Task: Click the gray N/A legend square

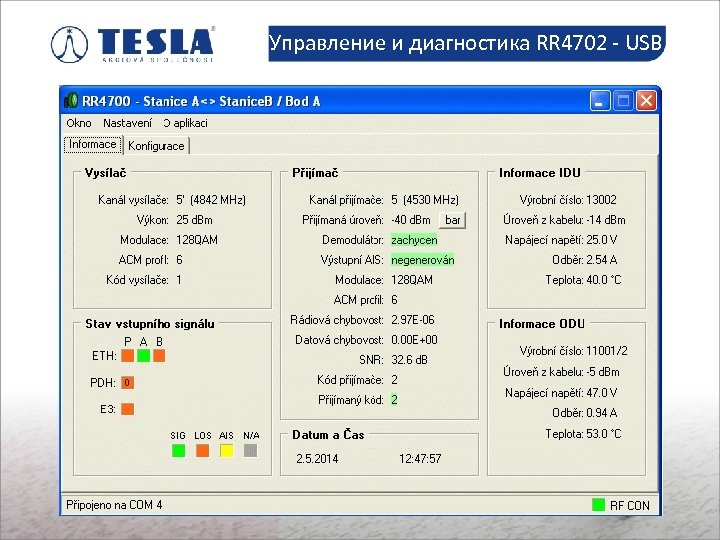Action: pos(251,450)
